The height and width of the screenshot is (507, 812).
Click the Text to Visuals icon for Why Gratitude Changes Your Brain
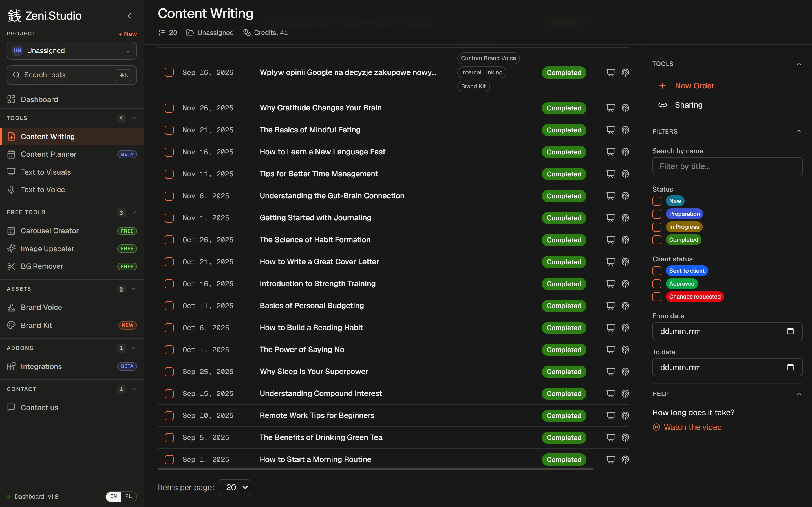[x=610, y=108]
